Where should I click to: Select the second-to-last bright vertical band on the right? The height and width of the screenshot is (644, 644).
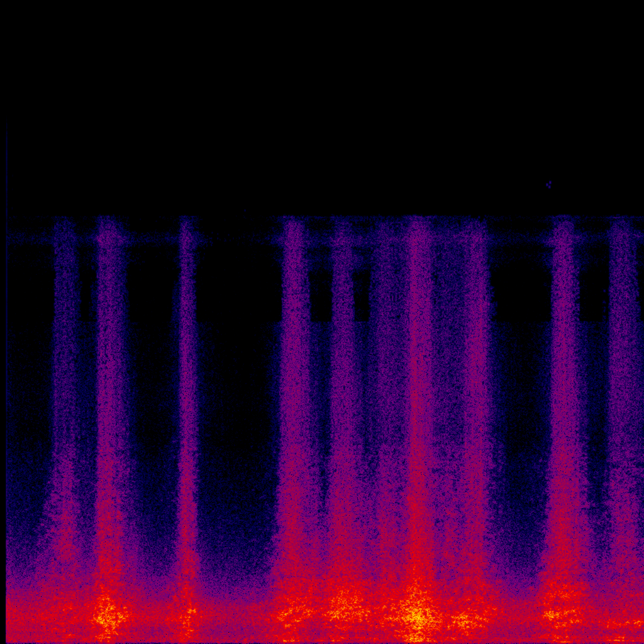[x=563, y=377]
